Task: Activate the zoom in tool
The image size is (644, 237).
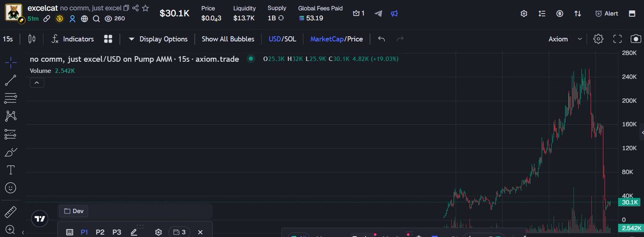Action: click(10, 231)
